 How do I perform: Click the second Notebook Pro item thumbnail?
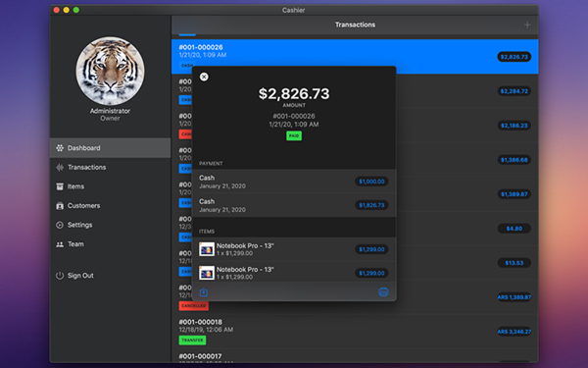(x=207, y=273)
